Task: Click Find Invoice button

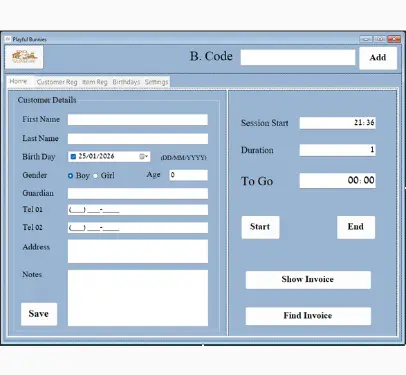Action: [308, 316]
